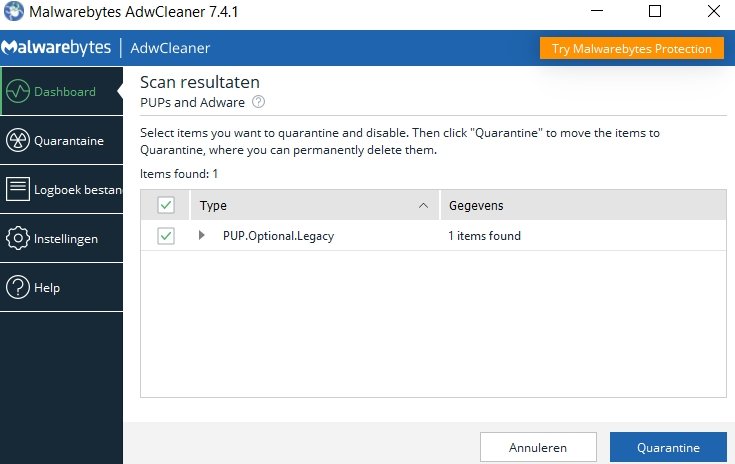The height and width of the screenshot is (464, 735).
Task: Click the Malwarebytes logo in header
Action: point(56,48)
